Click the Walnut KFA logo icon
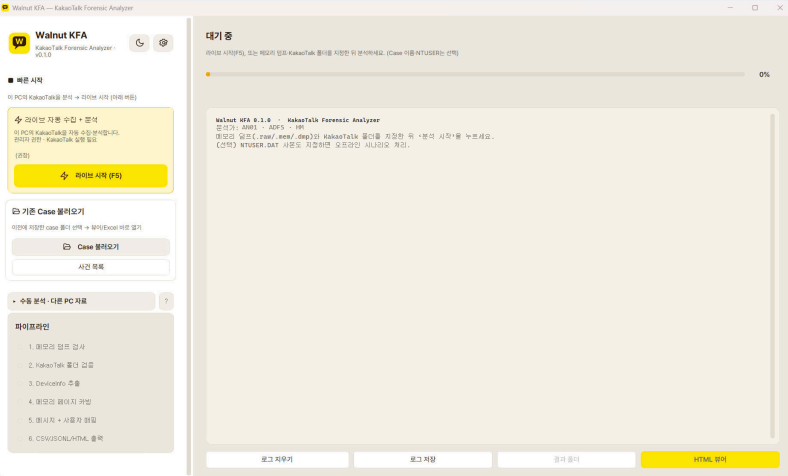Image resolution: width=788 pixels, height=476 pixels. [x=19, y=43]
